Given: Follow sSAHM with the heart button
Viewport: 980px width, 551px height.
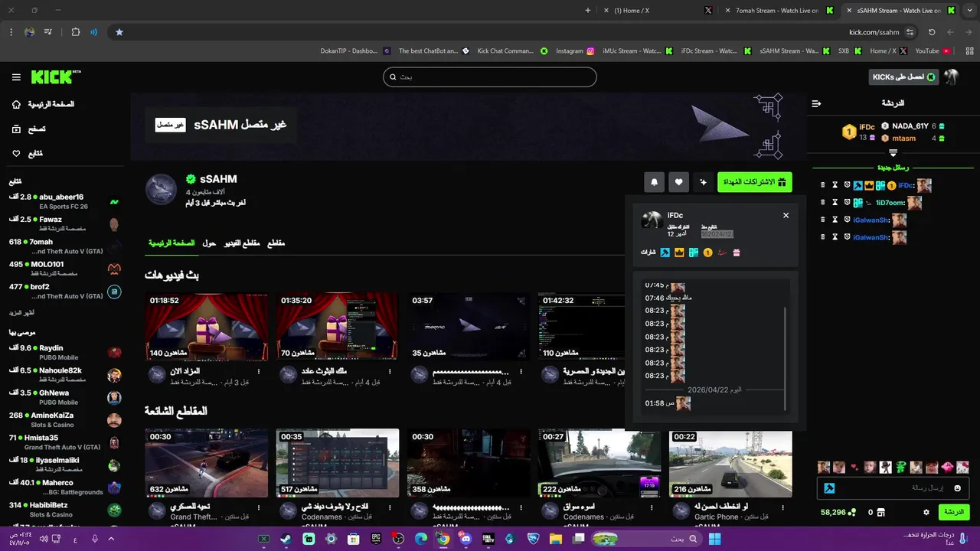Looking at the screenshot, I should [x=679, y=182].
